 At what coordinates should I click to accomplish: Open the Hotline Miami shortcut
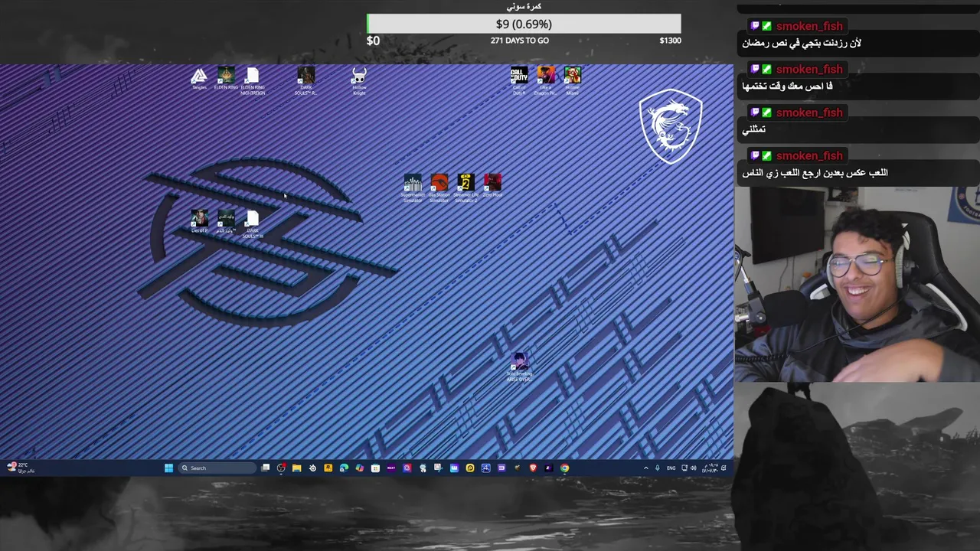pos(573,79)
